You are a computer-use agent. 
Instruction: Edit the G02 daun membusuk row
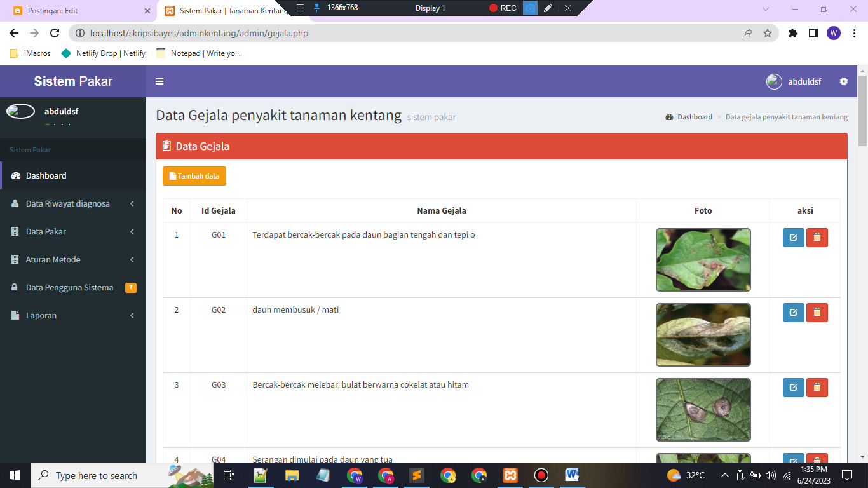pyautogui.click(x=794, y=313)
